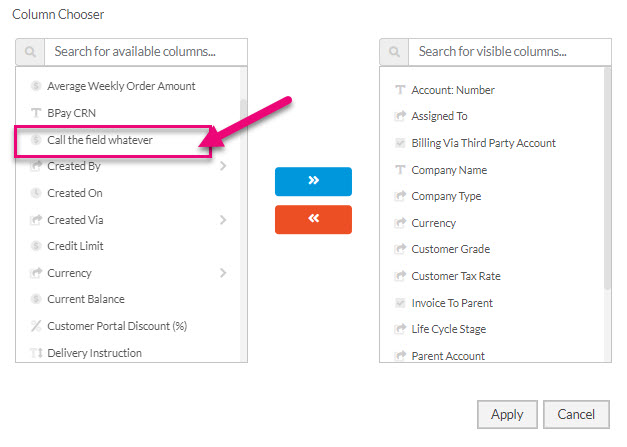Click the orange move-left arrows button
The image size is (627, 447).
point(314,220)
